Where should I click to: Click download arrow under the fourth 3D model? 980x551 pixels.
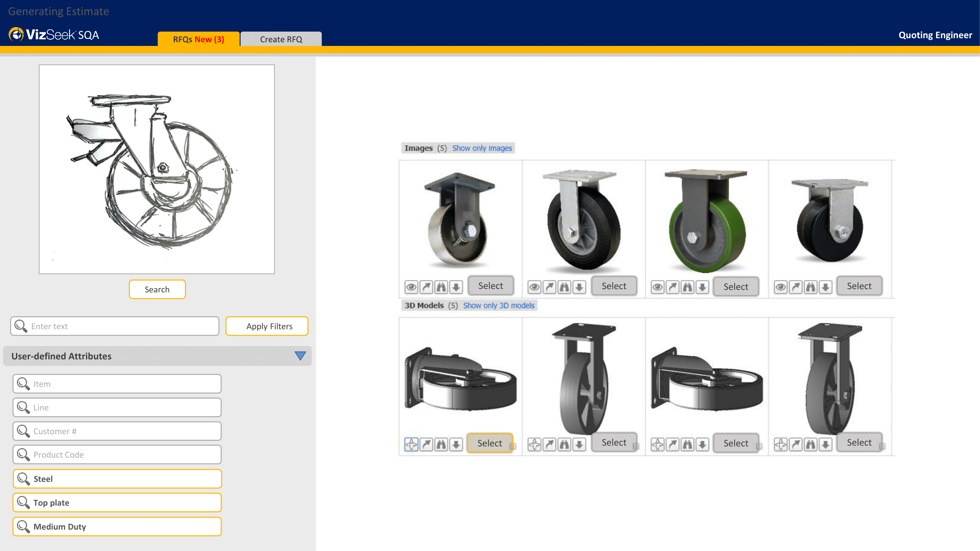pos(826,444)
